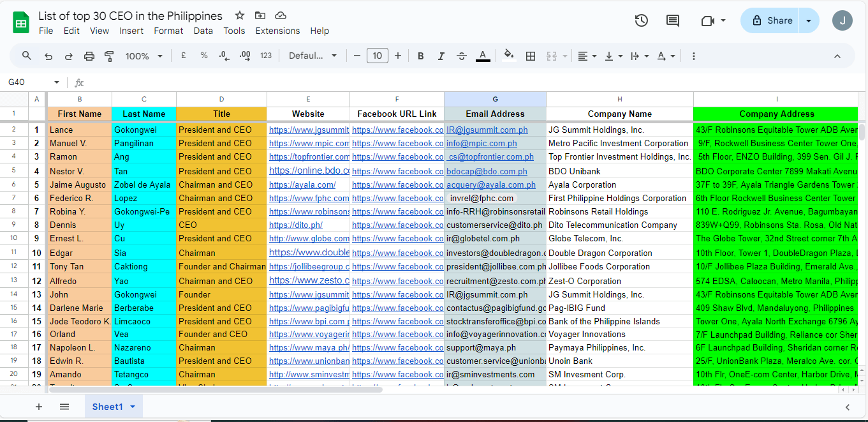Increase font size plus button
This screenshot has width=868, height=422.
(x=398, y=56)
